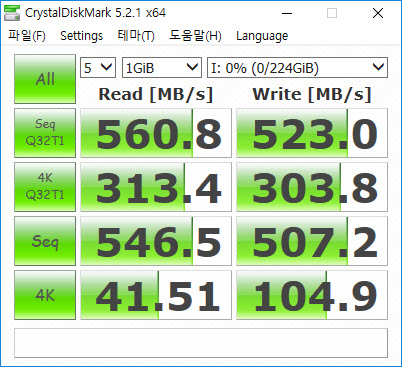Minimize the CrystalDiskMark window

coord(287,13)
